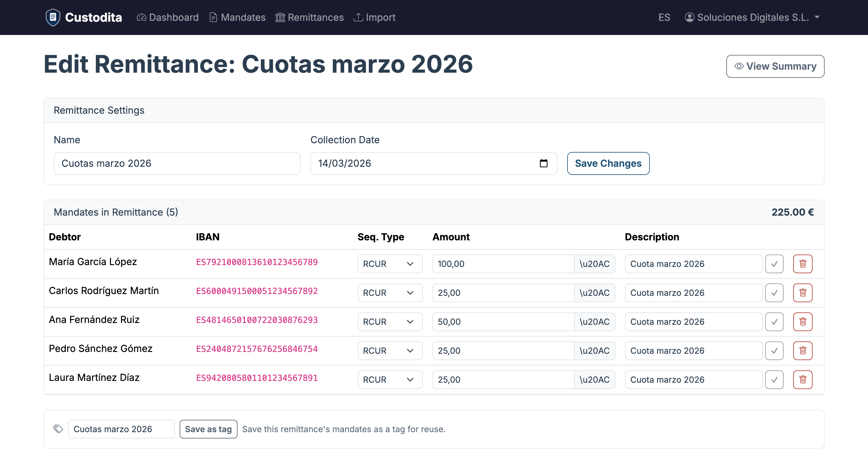
Task: Click View Summary
Action: tap(775, 66)
